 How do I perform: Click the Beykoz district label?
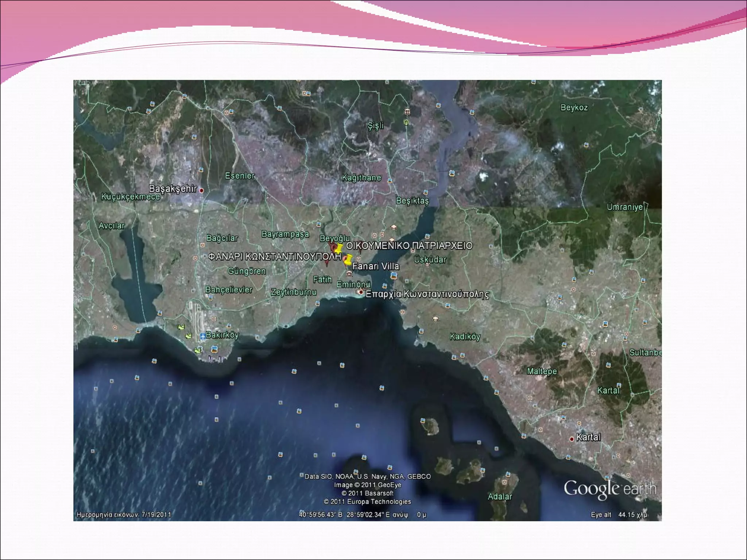[574, 108]
